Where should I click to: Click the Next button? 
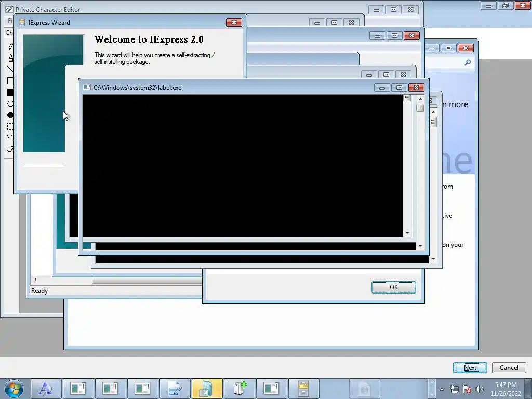470,367
